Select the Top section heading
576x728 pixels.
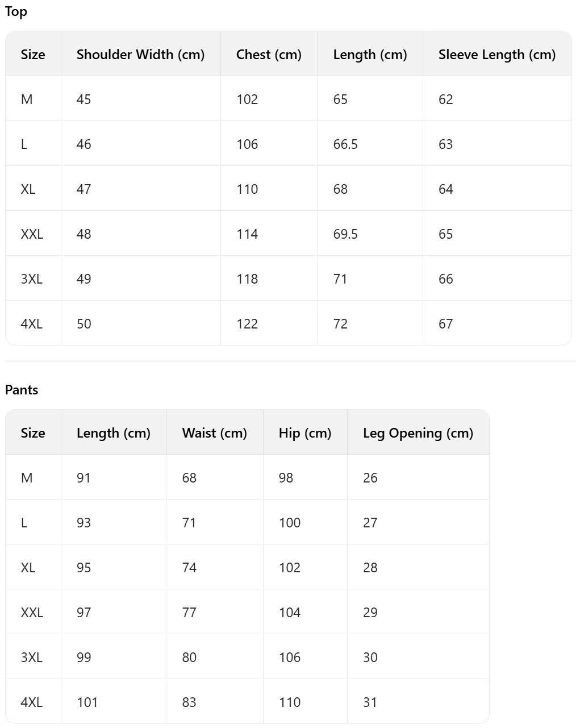(16, 11)
